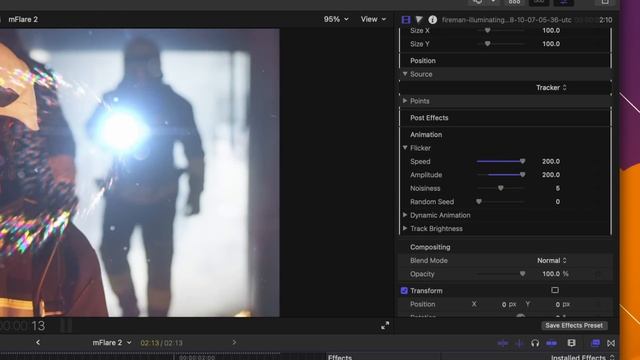Edit the Noisiness value 5
The height and width of the screenshot is (360, 640).
(558, 188)
